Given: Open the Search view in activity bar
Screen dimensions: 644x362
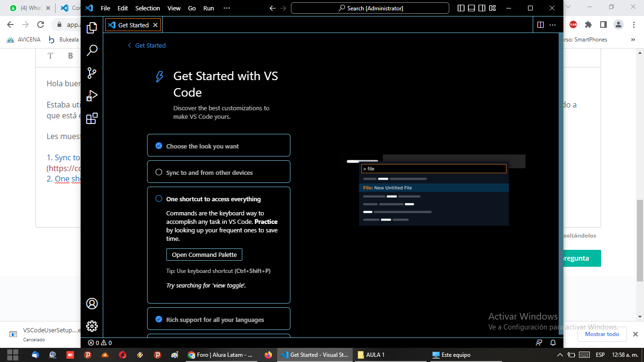Looking at the screenshot, I should (x=92, y=50).
